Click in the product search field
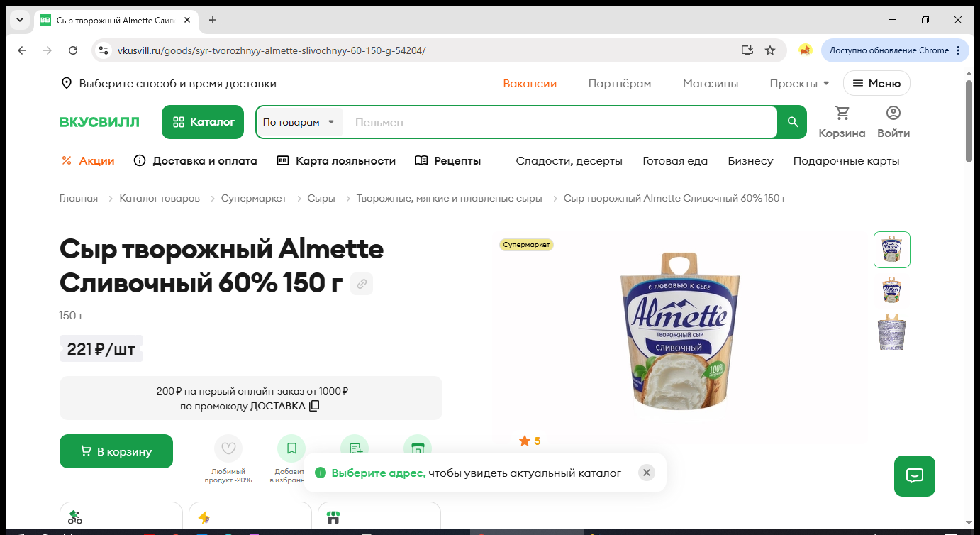Image resolution: width=980 pixels, height=535 pixels. [x=560, y=122]
